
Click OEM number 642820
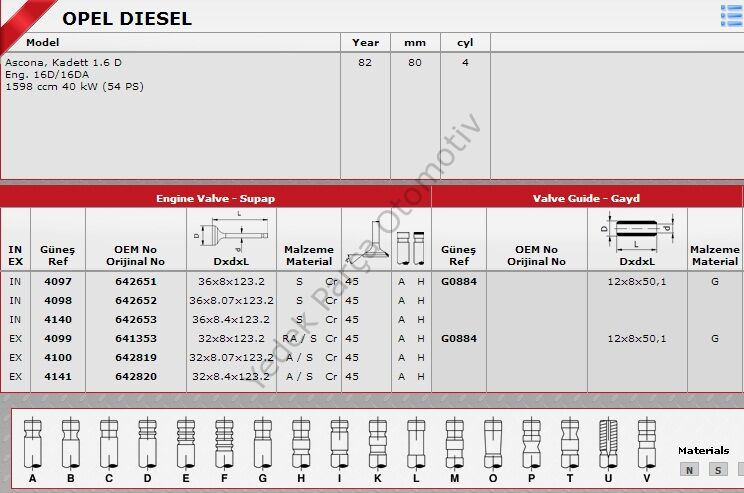[136, 376]
